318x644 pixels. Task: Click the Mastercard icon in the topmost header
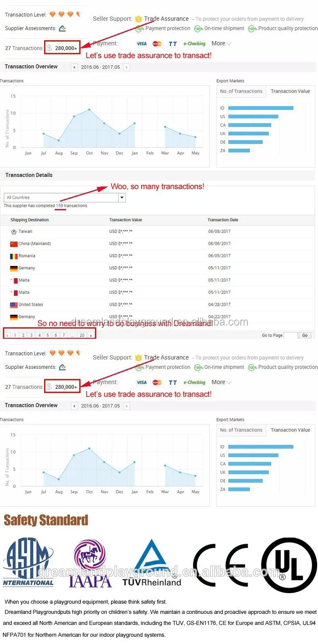[157, 44]
